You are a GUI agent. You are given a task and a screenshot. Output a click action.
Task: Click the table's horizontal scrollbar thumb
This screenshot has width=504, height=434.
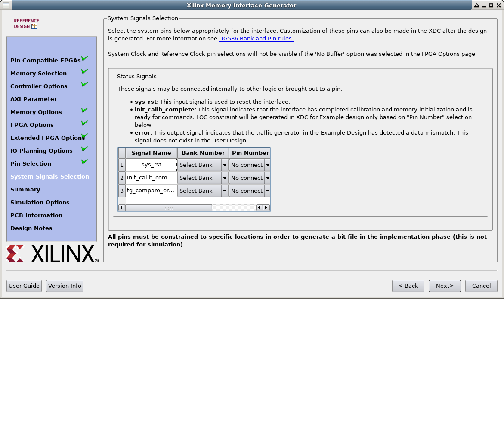point(168,207)
